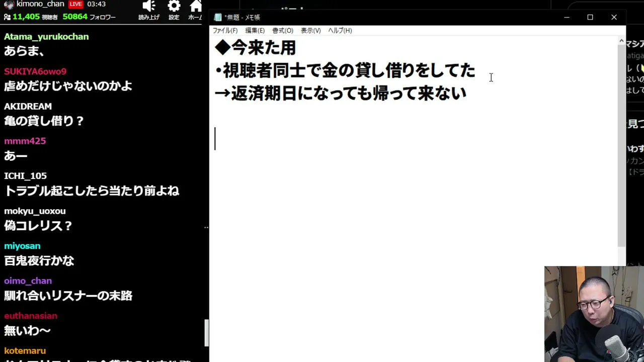The height and width of the screenshot is (362, 644).
Task: Open the 表示(V) menu in Notepad
Action: 310,31
